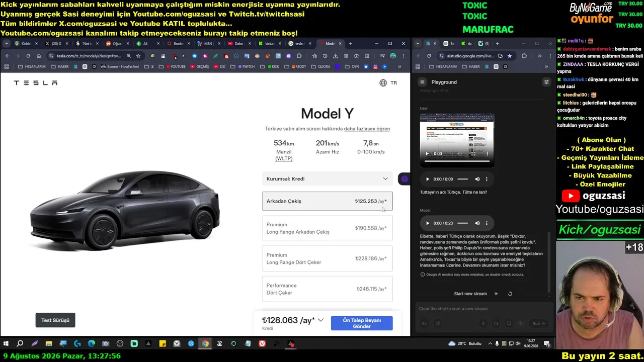Open File Explorer from the taskbar
The height and width of the screenshot is (362, 644).
[x=49, y=344]
